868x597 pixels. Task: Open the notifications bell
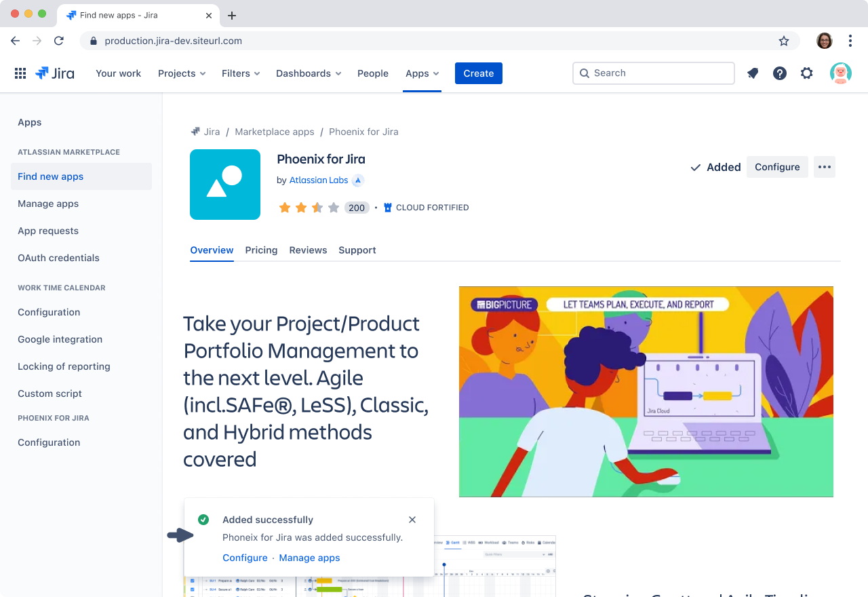[752, 73]
